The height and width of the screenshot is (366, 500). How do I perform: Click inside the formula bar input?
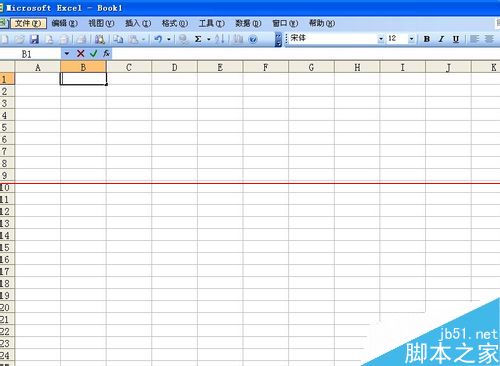[306, 54]
